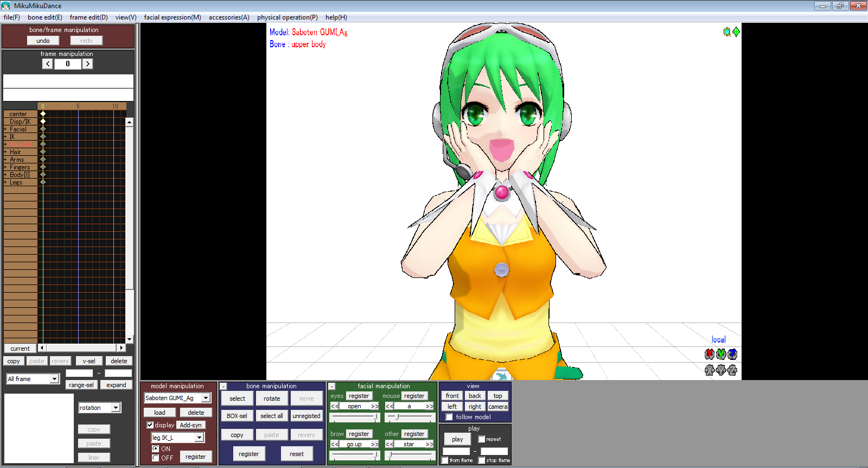The image size is (868, 468).
Task: Click the mouth morph slider handle
Action: tap(397, 417)
